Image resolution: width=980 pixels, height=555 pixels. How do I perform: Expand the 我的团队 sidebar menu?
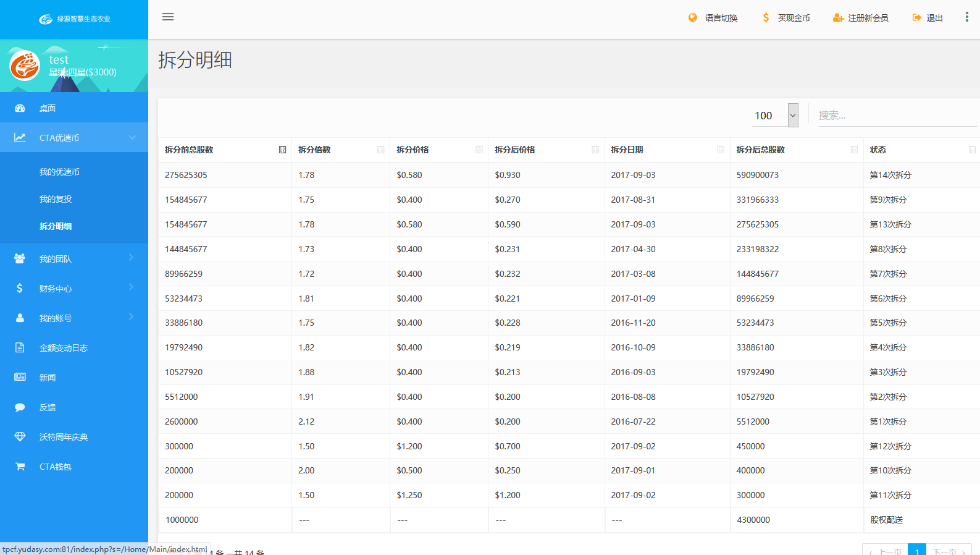coord(74,259)
